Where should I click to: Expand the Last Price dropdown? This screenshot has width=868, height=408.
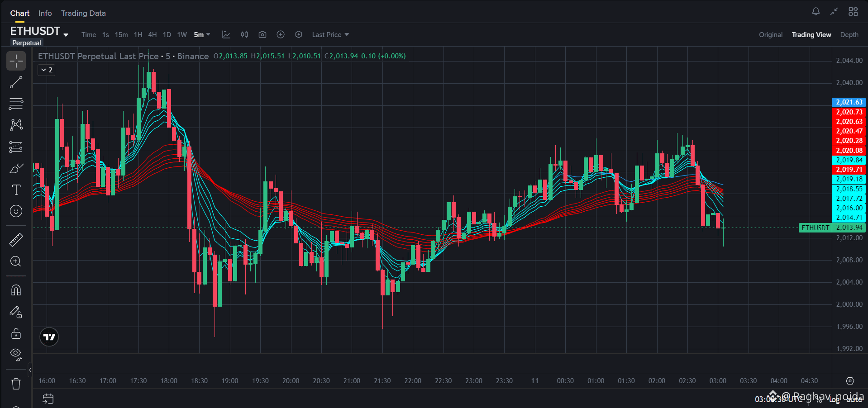(x=330, y=35)
